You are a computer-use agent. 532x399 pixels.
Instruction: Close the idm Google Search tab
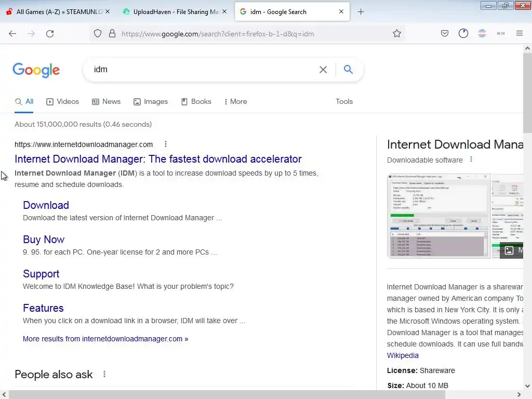pyautogui.click(x=341, y=11)
